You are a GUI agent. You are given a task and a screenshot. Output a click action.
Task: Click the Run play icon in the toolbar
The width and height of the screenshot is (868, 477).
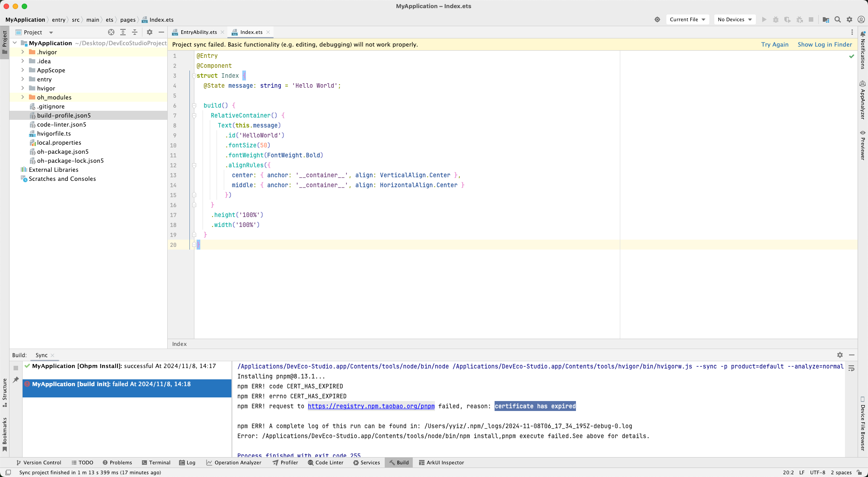(x=764, y=19)
